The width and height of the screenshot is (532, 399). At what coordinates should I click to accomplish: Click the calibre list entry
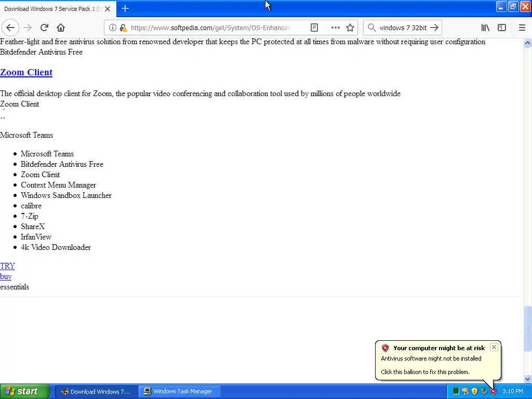(31, 206)
